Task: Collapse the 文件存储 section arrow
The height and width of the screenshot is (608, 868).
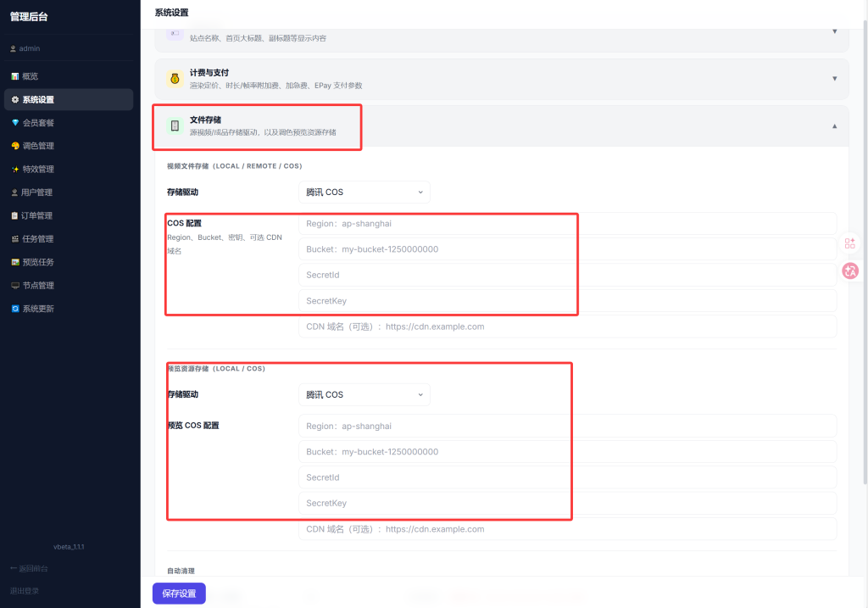Action: 834,126
